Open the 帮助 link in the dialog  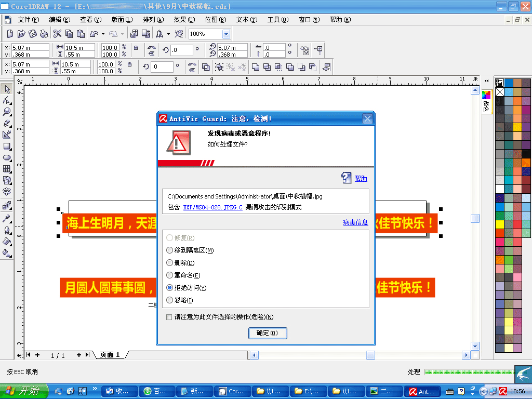(x=361, y=179)
